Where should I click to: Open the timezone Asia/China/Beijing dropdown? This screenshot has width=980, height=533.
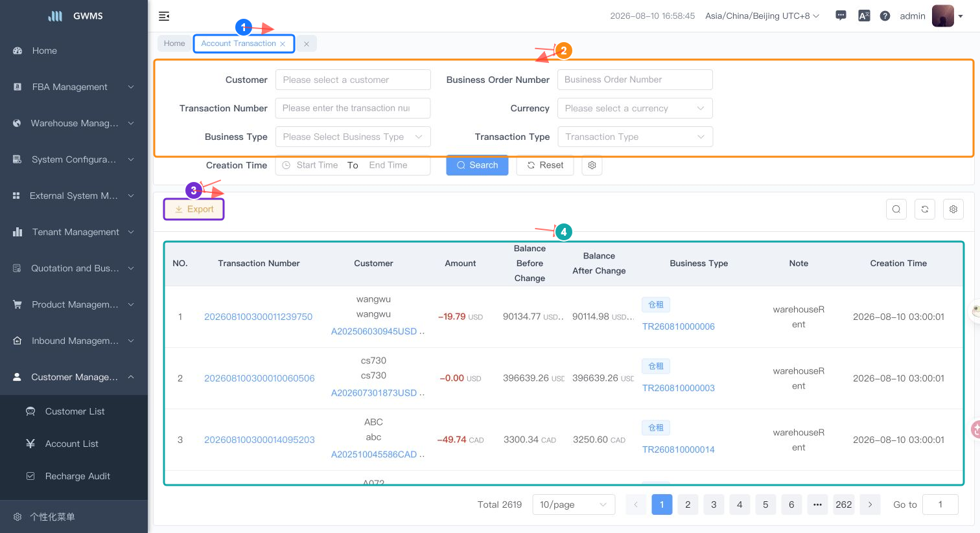click(x=762, y=16)
